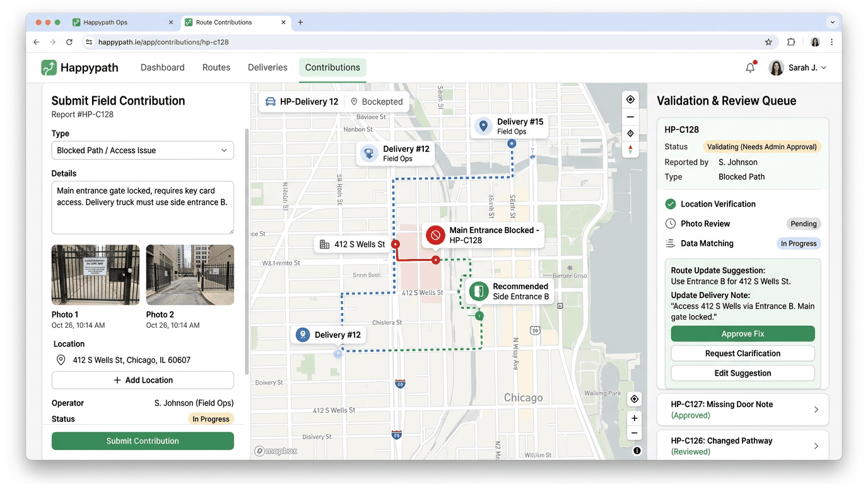Click the Data Matching list icon
Viewport: 868px width, 484px height.
click(671, 243)
